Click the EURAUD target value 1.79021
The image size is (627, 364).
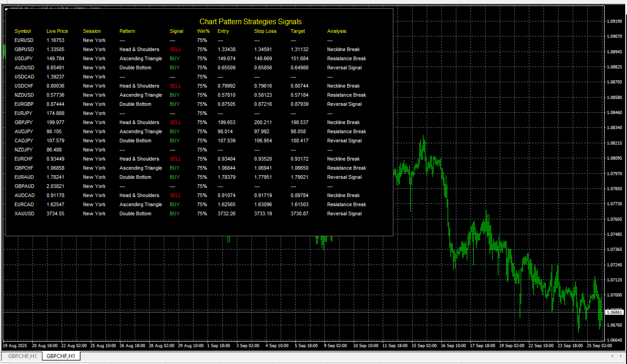pyautogui.click(x=300, y=177)
